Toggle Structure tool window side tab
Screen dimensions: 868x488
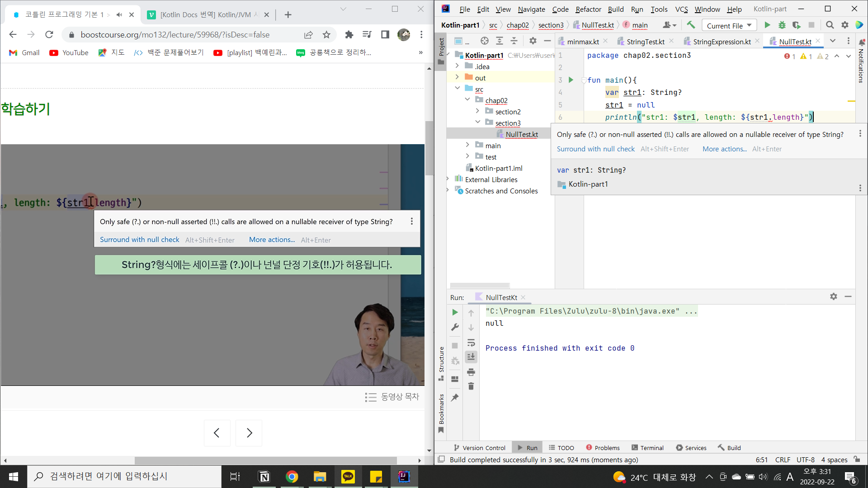pos(441,363)
